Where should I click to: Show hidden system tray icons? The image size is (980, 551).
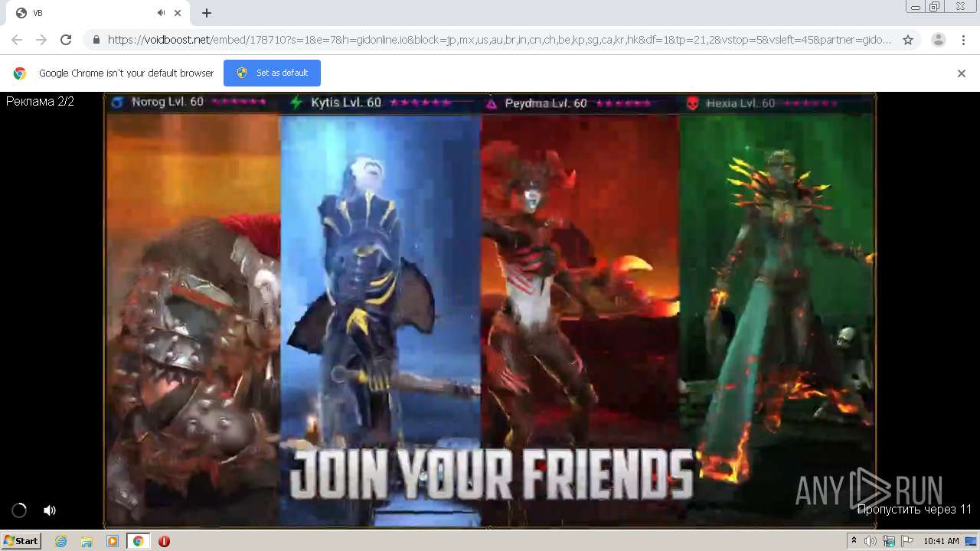point(854,541)
